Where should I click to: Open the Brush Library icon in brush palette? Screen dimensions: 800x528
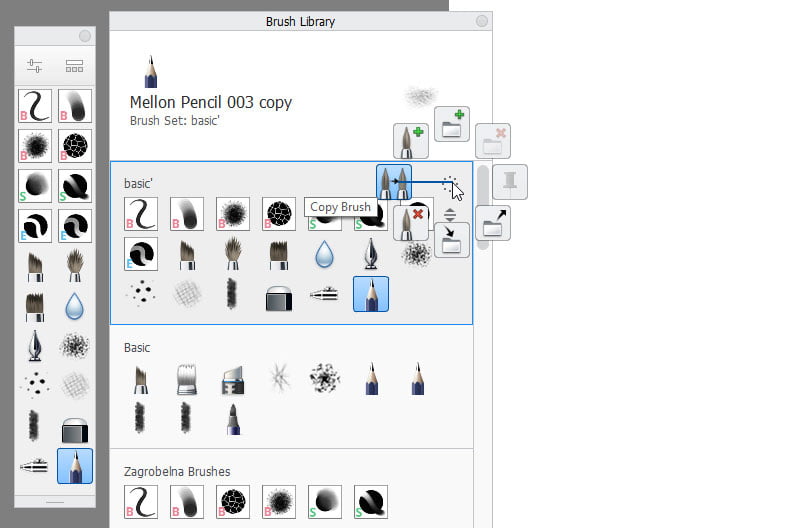point(74,66)
